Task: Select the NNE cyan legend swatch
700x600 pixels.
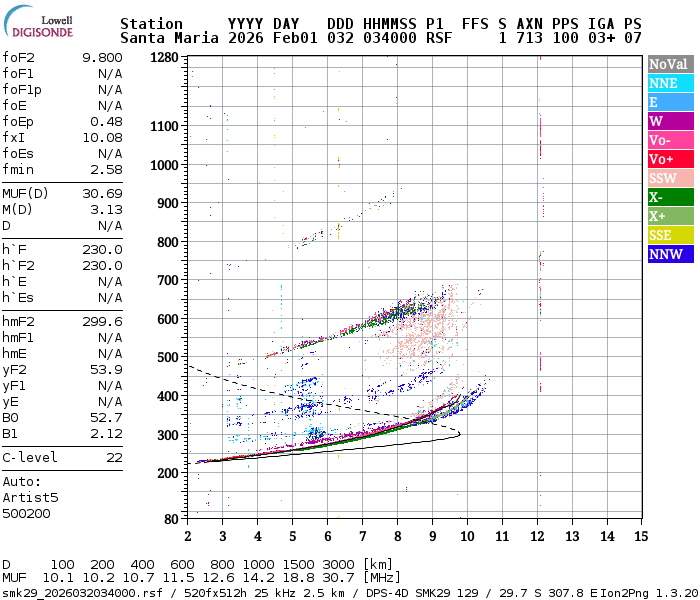Action: click(671, 83)
